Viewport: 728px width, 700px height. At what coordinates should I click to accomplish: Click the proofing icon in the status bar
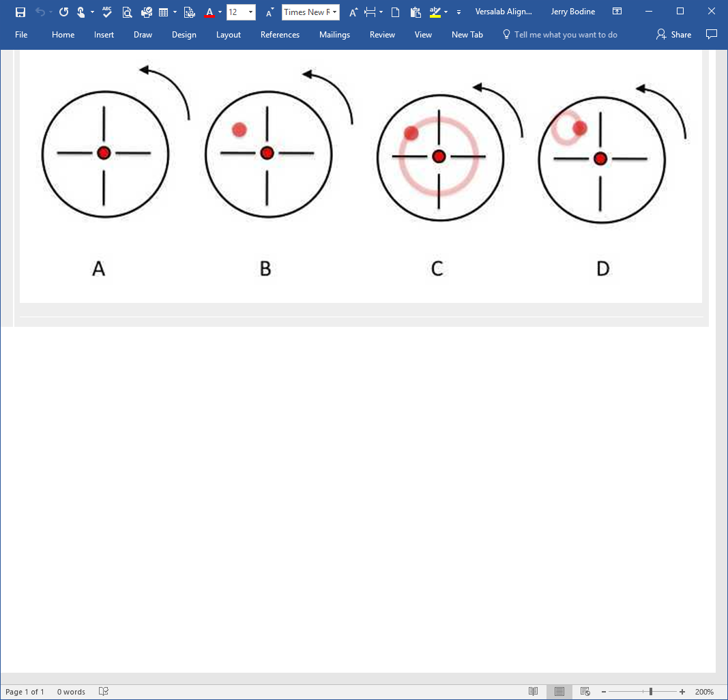104,692
